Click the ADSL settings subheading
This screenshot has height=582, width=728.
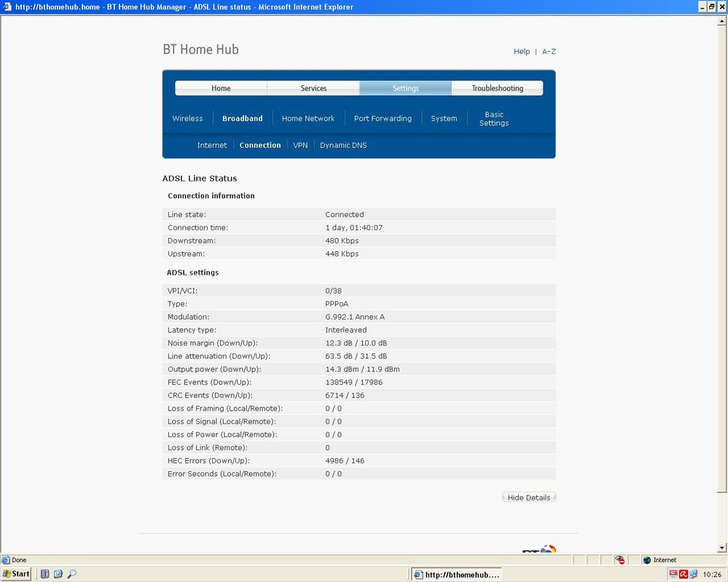(192, 272)
